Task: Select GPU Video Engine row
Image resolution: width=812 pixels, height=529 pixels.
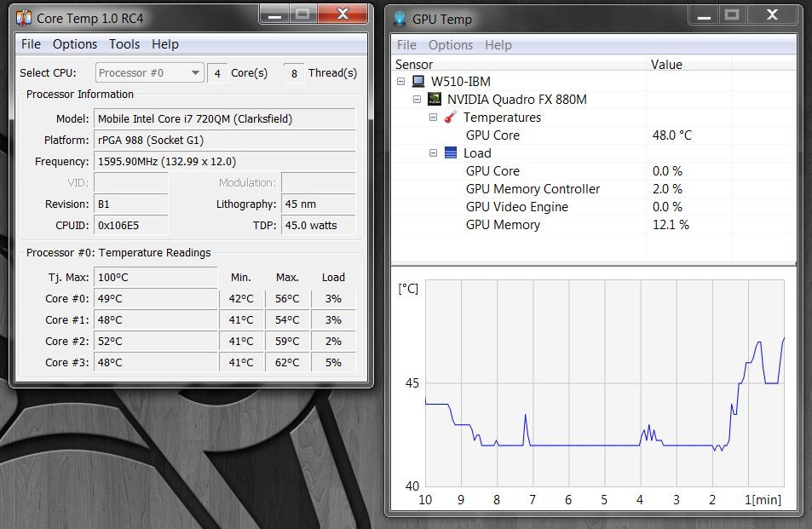Action: 594,206
